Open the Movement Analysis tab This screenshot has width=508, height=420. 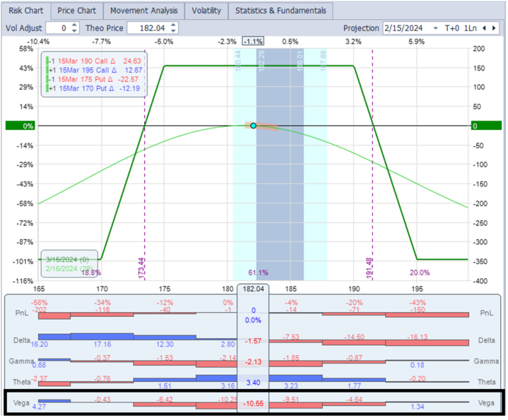(x=144, y=11)
